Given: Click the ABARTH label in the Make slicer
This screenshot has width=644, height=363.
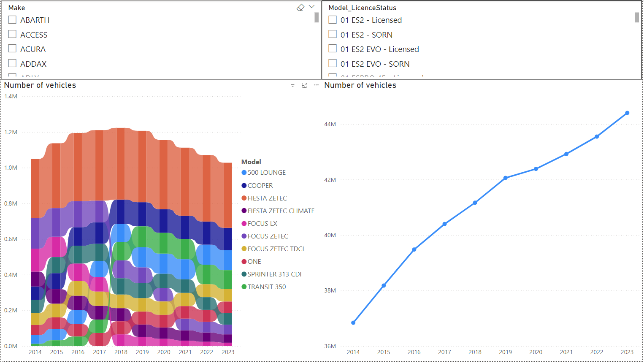Looking at the screenshot, I should (x=35, y=20).
